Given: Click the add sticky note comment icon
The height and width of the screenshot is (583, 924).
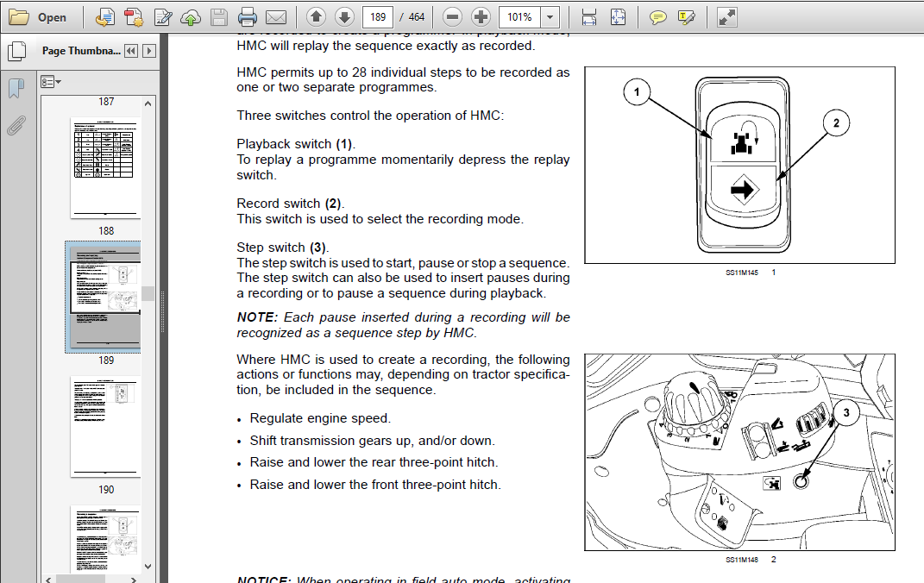Looking at the screenshot, I should [657, 17].
